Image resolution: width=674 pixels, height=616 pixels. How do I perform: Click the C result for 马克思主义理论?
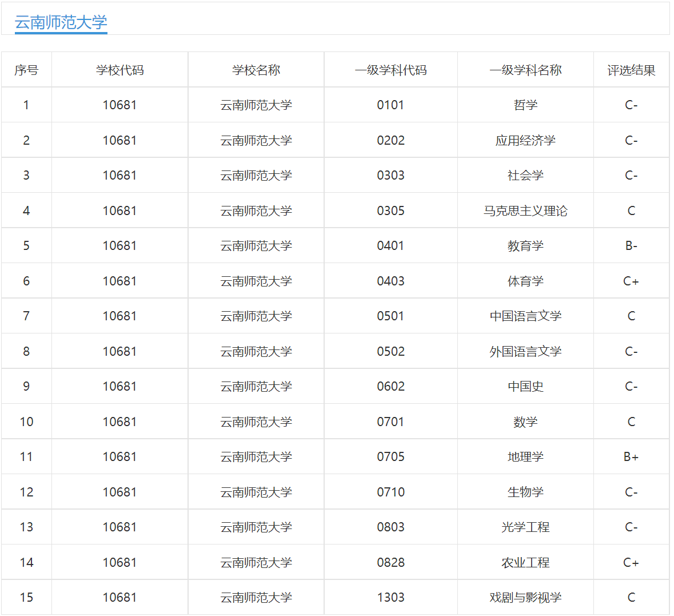pyautogui.click(x=631, y=211)
